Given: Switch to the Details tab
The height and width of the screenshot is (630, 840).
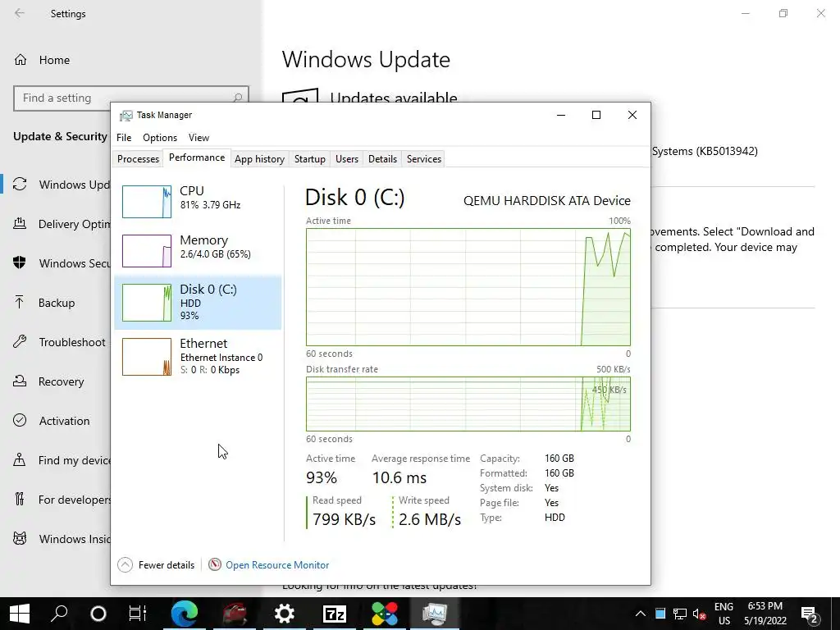Looking at the screenshot, I should point(382,159).
